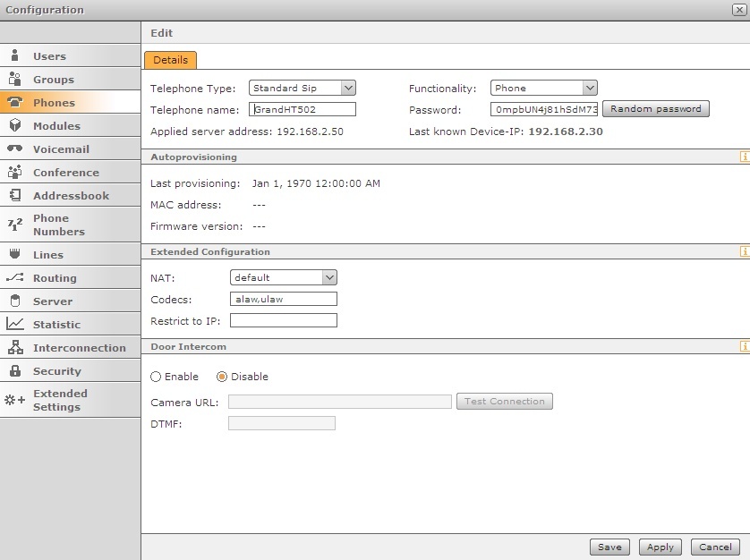Viewport: 750px width, 560px height.
Task: Click the Camera URL field
Action: [x=339, y=402]
